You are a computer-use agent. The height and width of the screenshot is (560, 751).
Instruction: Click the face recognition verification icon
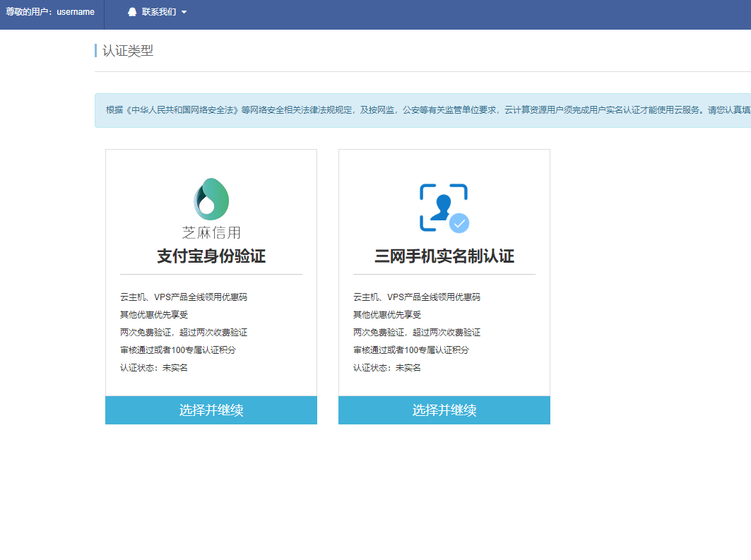(x=444, y=208)
